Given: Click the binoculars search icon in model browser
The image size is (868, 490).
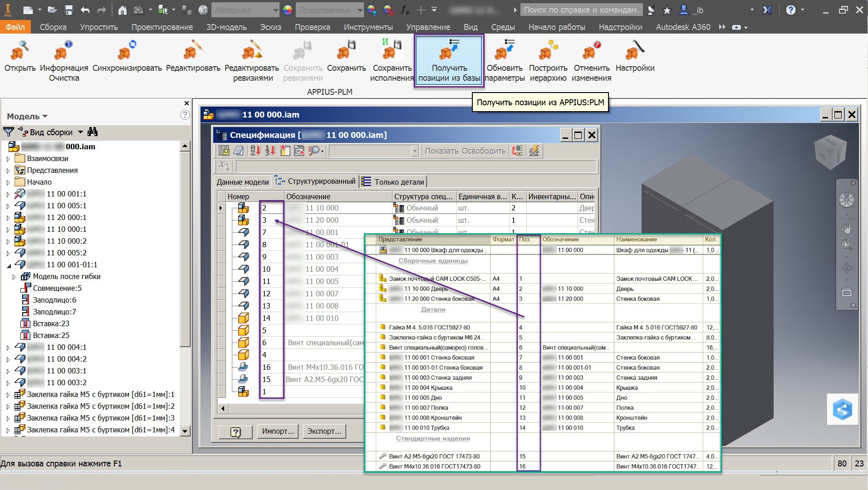Looking at the screenshot, I should tap(93, 132).
